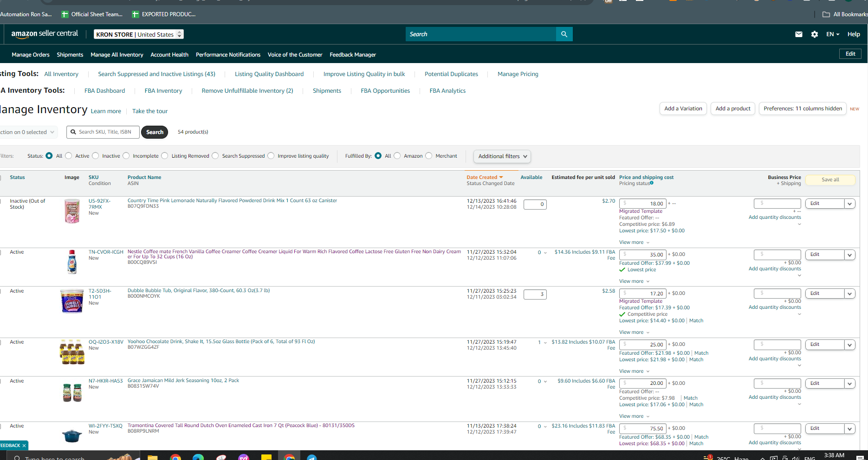Open the Official Sheet Team bookmark
The width and height of the screenshot is (868, 460).
coord(92,14)
